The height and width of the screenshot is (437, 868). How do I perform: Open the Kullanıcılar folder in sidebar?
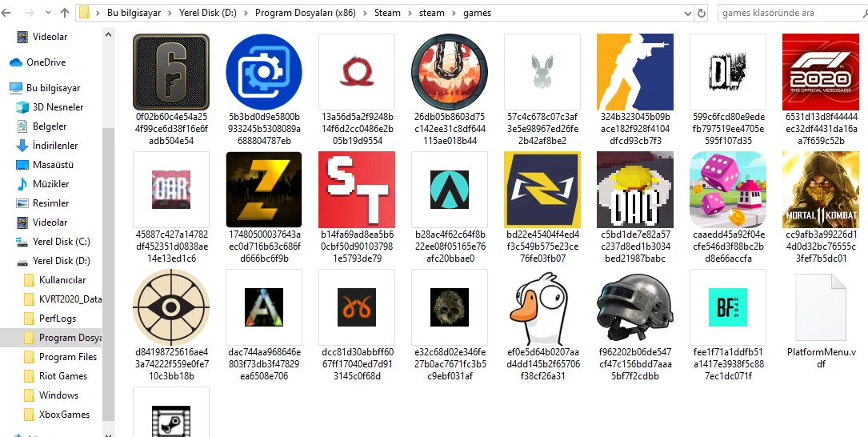tap(62, 279)
